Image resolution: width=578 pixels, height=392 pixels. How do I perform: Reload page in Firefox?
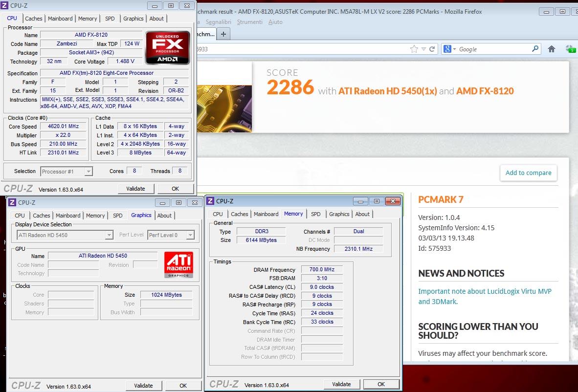pos(432,49)
